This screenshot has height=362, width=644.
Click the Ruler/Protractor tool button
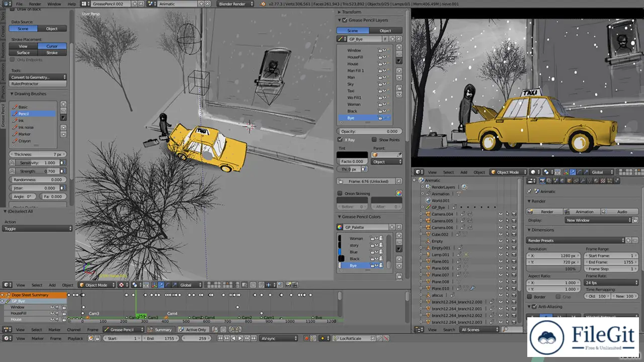38,84
